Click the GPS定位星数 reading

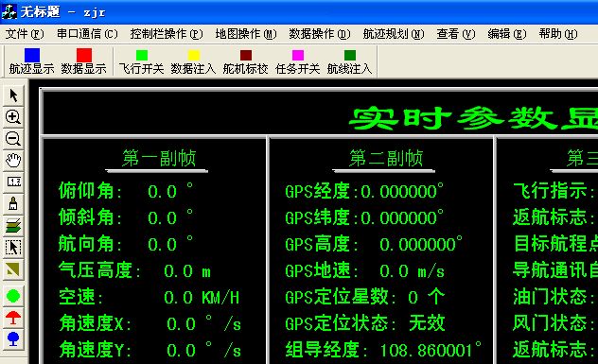click(365, 297)
